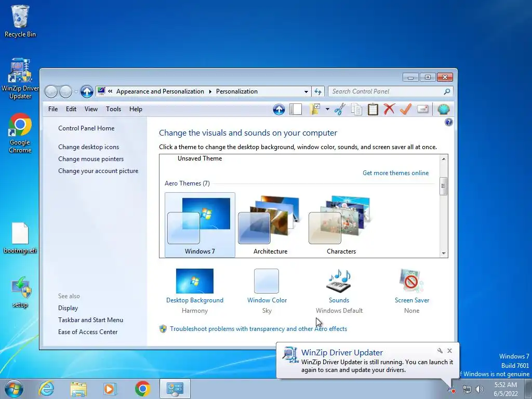
Task: Open Ease of Access Center link
Action: pyautogui.click(x=87, y=332)
